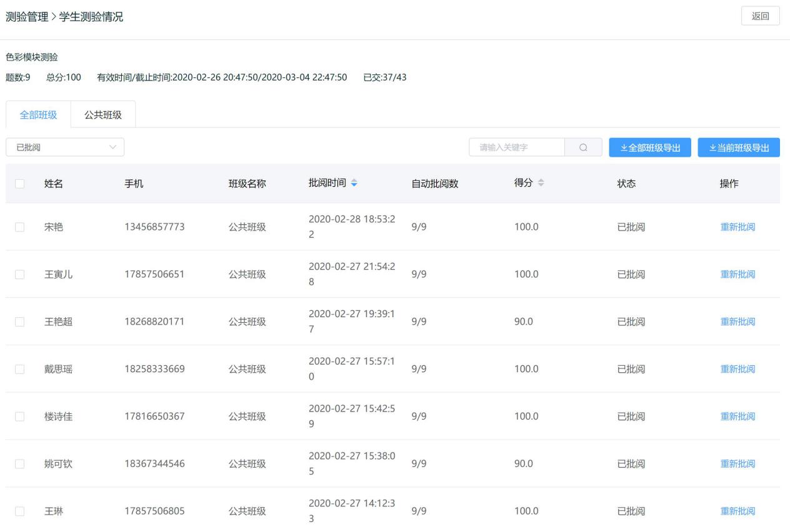Click the search magnifier icon
The width and height of the screenshot is (790, 532).
click(583, 147)
